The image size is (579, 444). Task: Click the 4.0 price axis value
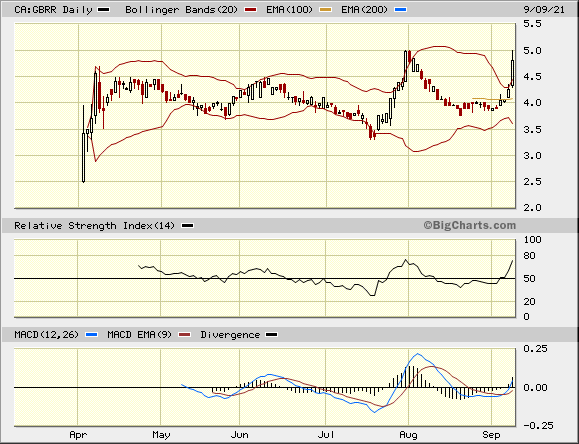(532, 103)
